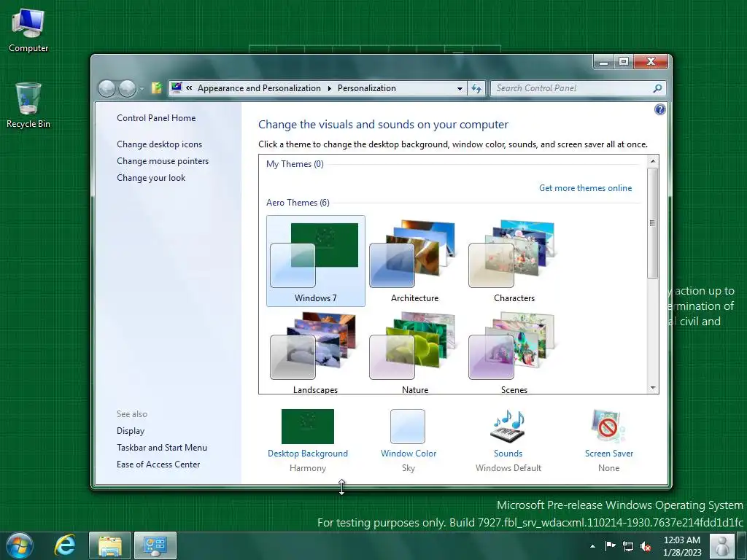The height and width of the screenshot is (560, 747).
Task: Click the network tray icon
Action: [x=628, y=546]
